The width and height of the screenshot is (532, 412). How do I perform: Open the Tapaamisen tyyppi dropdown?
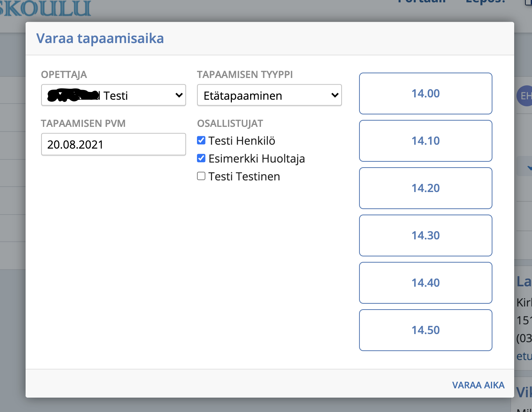pos(269,95)
